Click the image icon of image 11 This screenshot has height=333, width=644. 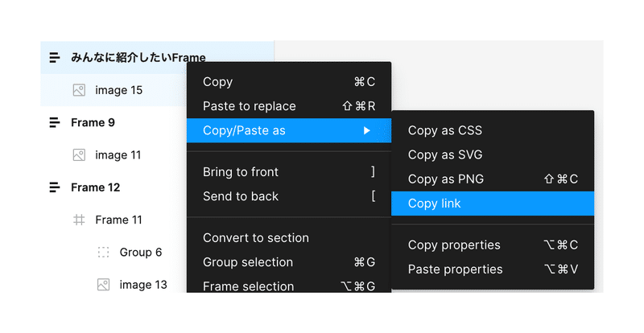(x=79, y=154)
